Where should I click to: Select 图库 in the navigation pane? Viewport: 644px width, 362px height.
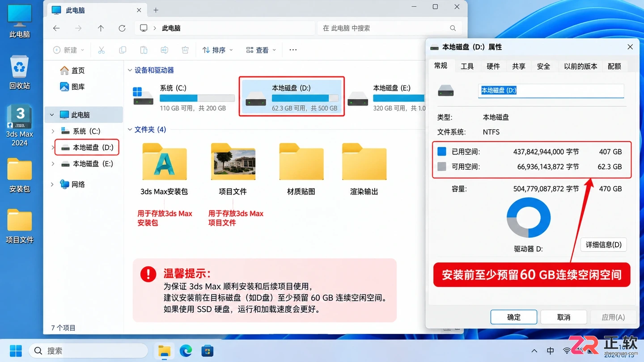[72, 87]
